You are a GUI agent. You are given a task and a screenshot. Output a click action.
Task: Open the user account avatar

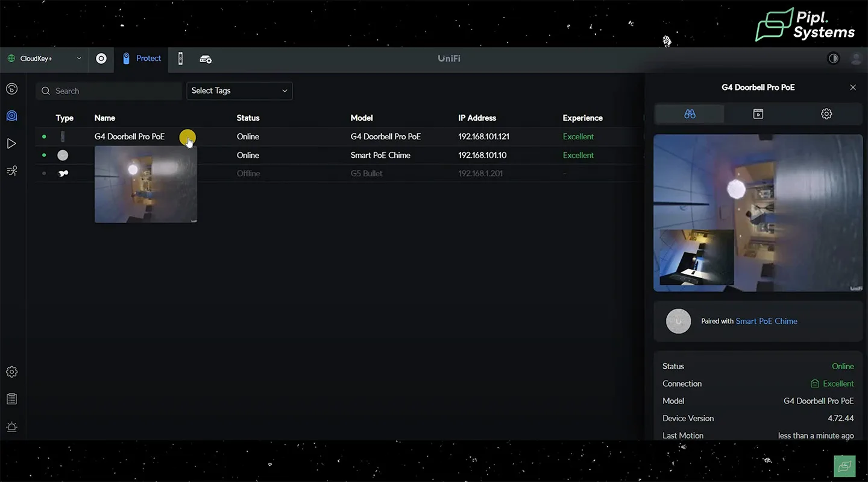pyautogui.click(x=856, y=59)
